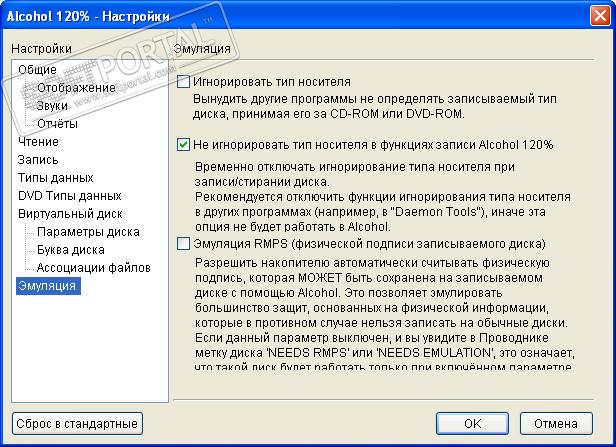This screenshot has width=616, height=447.
Task: Click the text 'Разрешить накопителю автоматически считывать'
Action: pos(336,262)
